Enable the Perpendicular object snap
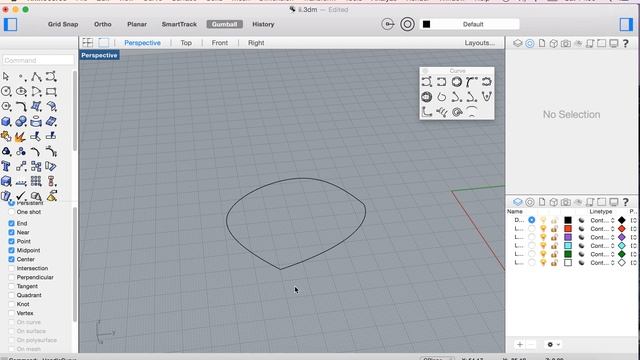The width and height of the screenshot is (640, 360). point(11,277)
